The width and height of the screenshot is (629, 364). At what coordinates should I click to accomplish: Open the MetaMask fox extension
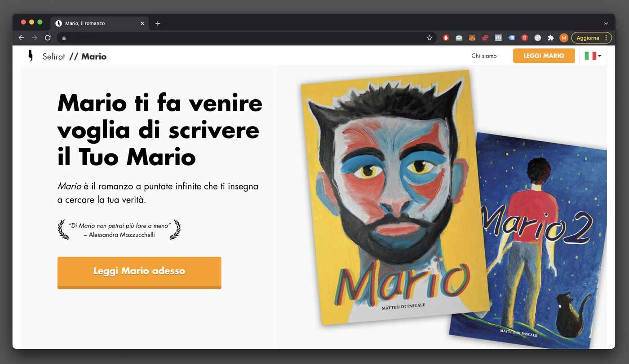472,38
